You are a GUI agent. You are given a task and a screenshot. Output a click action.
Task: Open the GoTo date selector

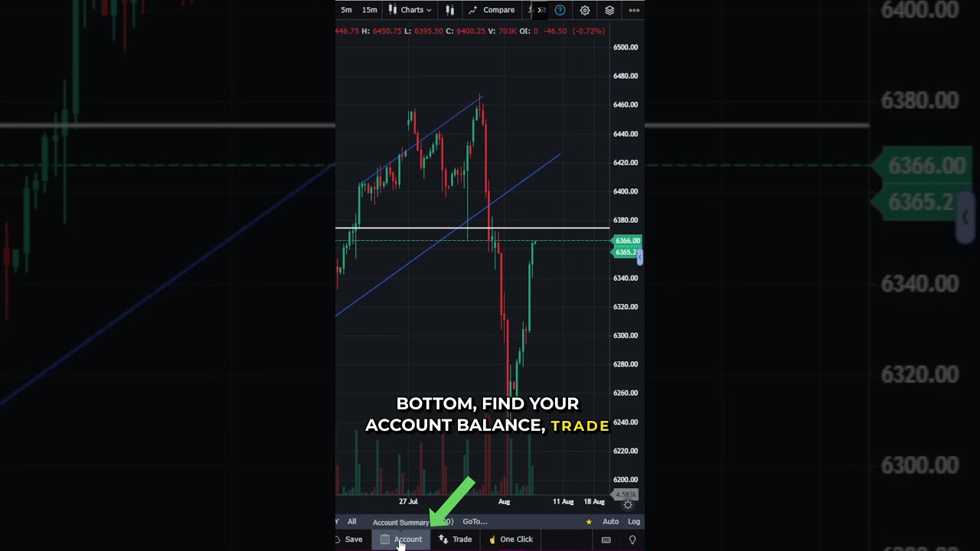pyautogui.click(x=475, y=522)
